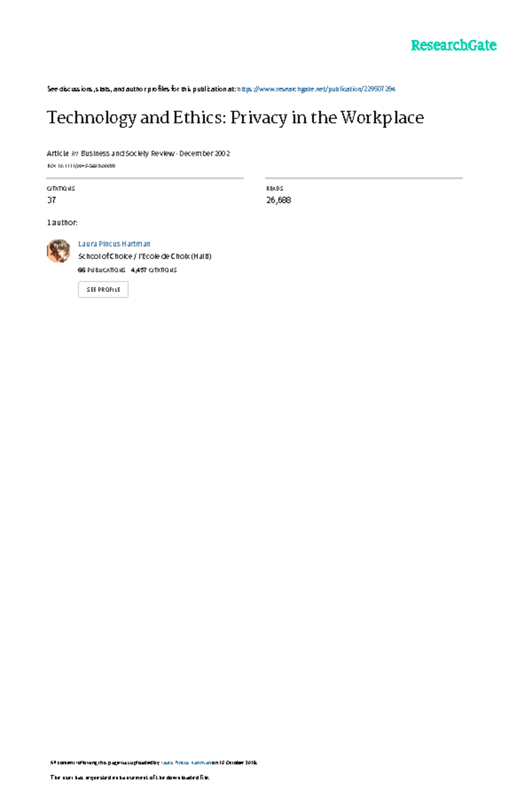Click the DOI line under the journal
Screen dimensions: 532x798
pos(81,166)
